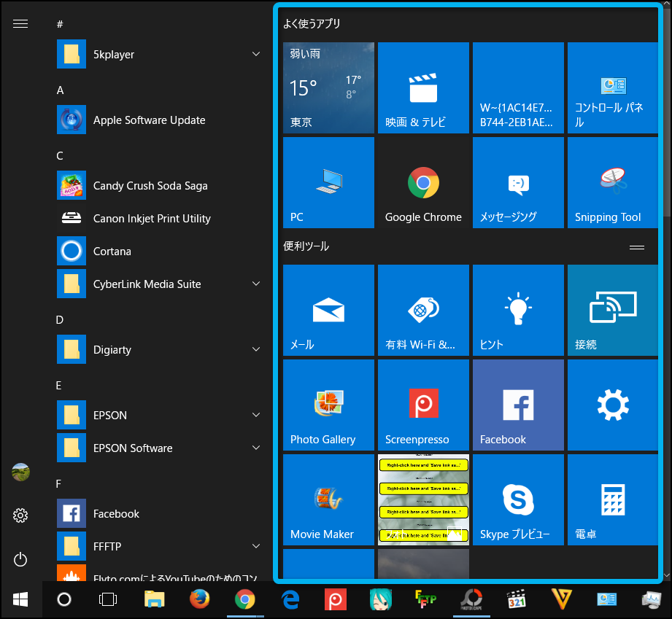
Task: Expand the 5kplayer folder
Action: coord(256,55)
